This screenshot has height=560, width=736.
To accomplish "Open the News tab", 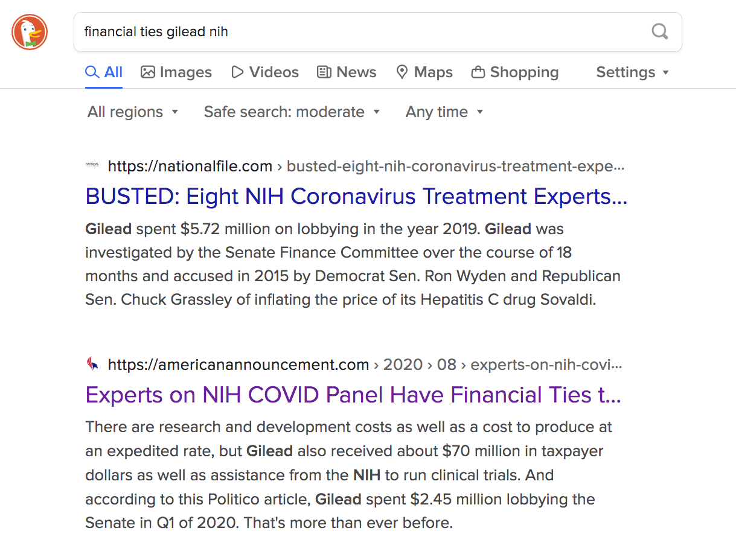I will pyautogui.click(x=347, y=72).
